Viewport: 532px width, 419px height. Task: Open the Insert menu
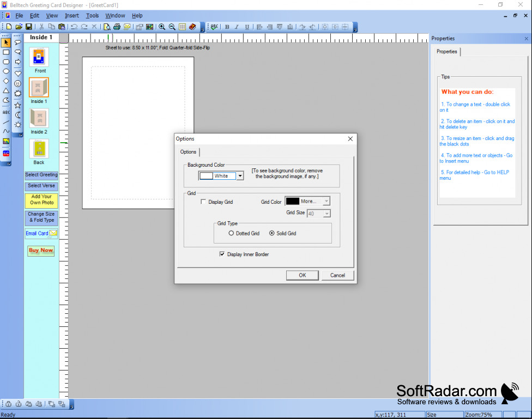coord(71,16)
